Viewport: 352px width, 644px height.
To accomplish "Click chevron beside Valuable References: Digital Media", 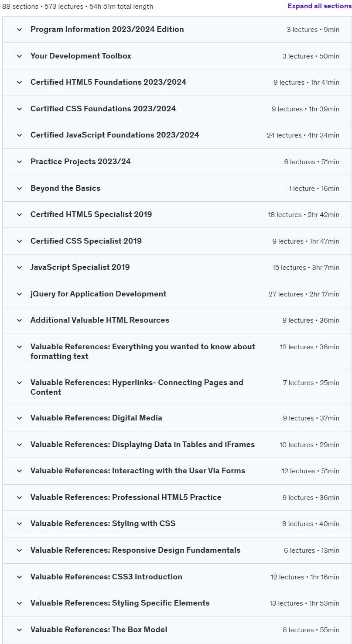I will (19, 418).
